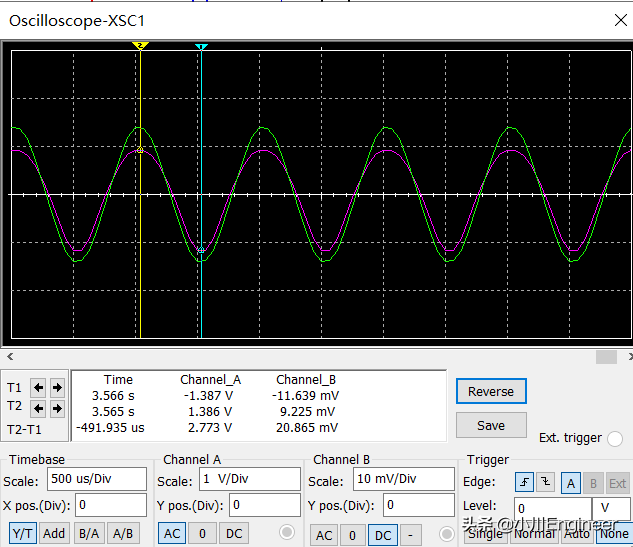Set Channel A coupling to DC
Image resolution: width=633 pixels, height=547 pixels.
(232, 533)
